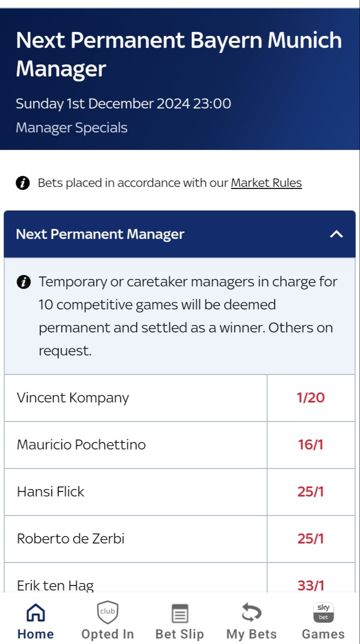Select Vincent Kompany 1/20 odds
The height and width of the screenshot is (644, 360).
[x=310, y=398]
